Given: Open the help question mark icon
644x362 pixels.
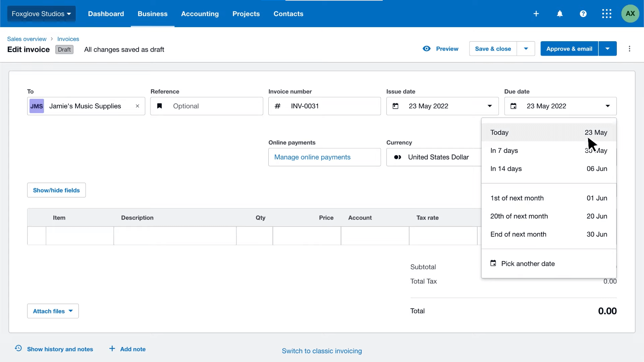Looking at the screenshot, I should pos(583,14).
